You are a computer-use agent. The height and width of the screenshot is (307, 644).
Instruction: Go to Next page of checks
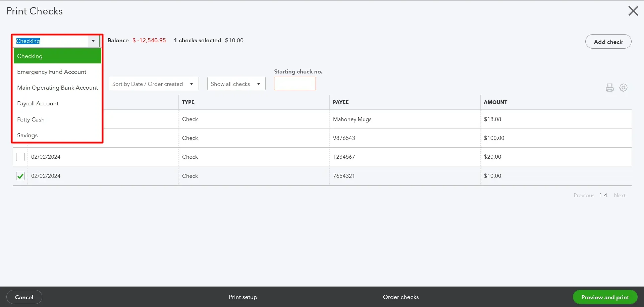pos(620,195)
